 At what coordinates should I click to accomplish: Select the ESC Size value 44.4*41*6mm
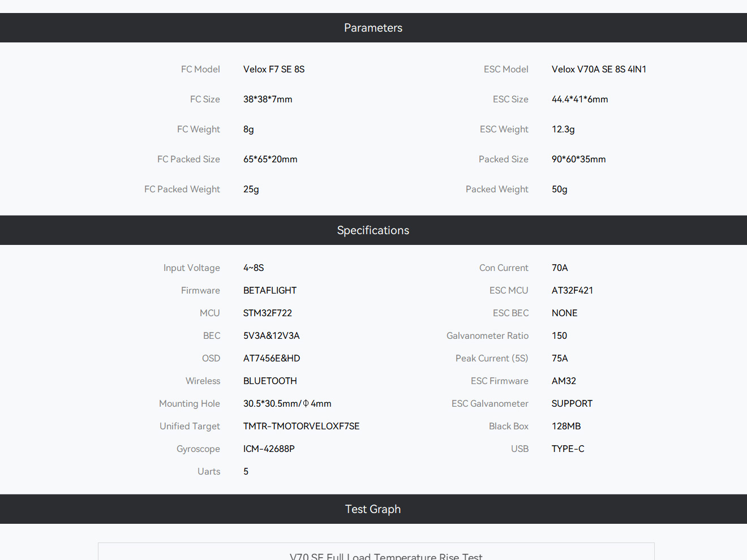click(579, 99)
